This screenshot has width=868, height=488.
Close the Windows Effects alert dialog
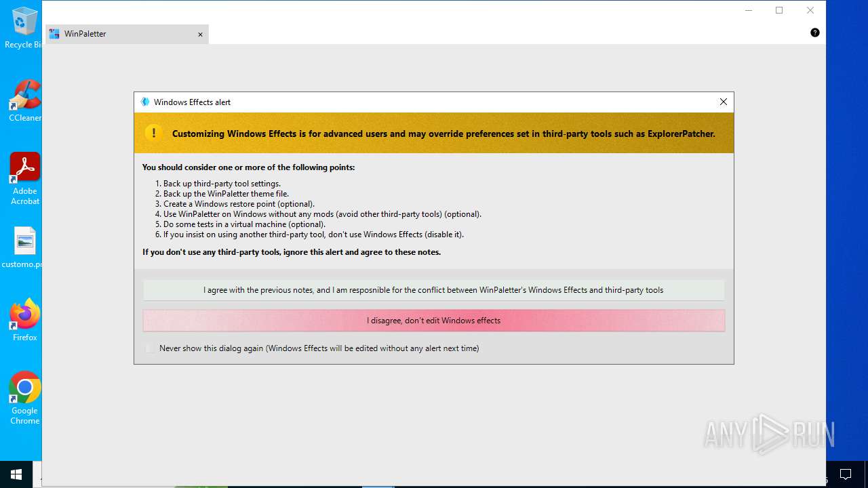point(723,102)
